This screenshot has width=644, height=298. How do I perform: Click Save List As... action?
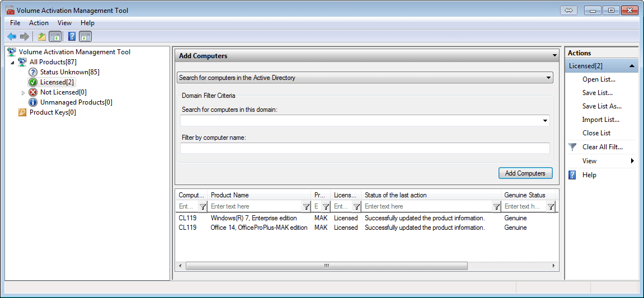(601, 106)
